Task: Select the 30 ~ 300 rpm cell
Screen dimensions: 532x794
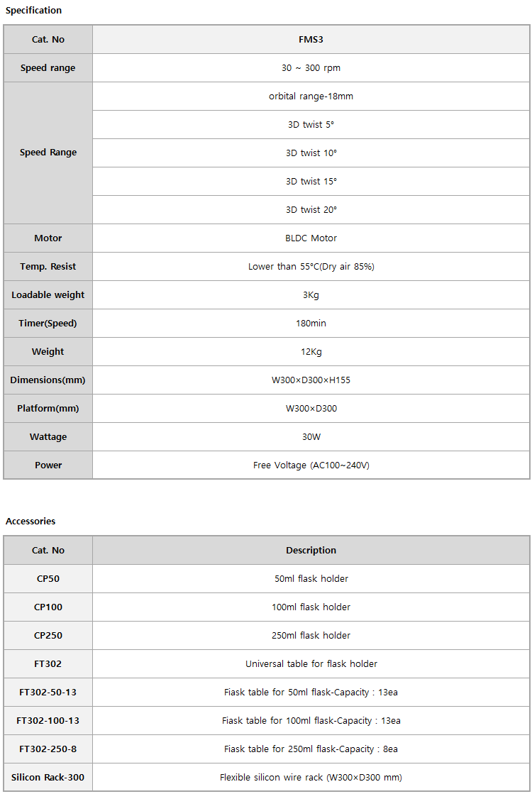Action: (311, 68)
